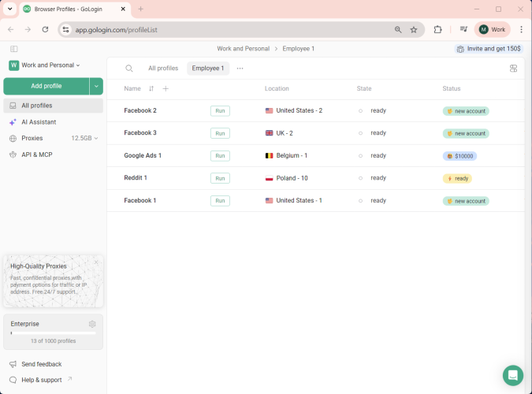Go back to previous page
The width and height of the screenshot is (532, 394).
11,29
